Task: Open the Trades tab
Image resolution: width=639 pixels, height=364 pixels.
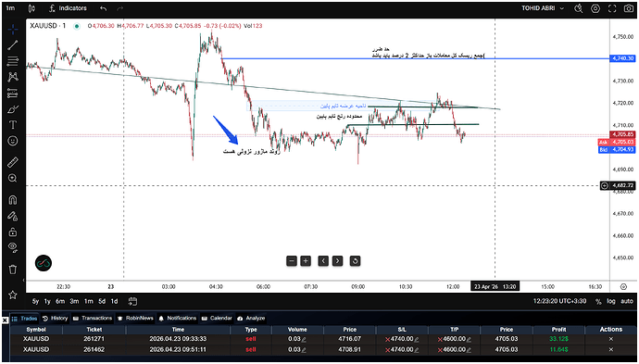Action: [24, 319]
